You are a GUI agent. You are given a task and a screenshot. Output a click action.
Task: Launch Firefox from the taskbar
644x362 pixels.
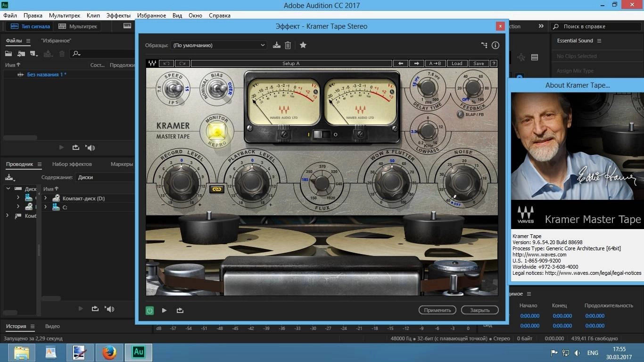pos(109,352)
